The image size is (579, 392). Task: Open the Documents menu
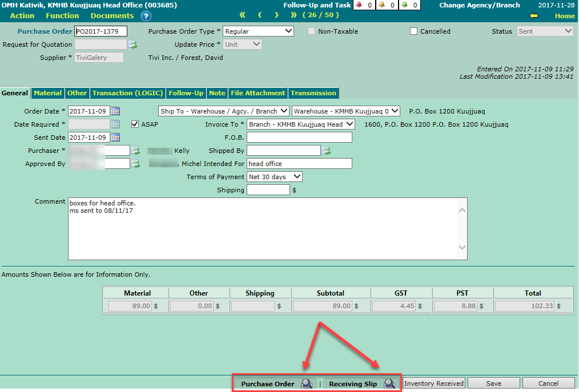[x=112, y=16]
